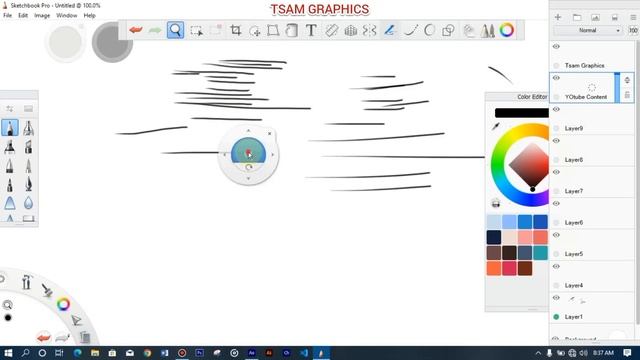
Task: Toggle visibility of Layer9
Action: (x=556, y=109)
